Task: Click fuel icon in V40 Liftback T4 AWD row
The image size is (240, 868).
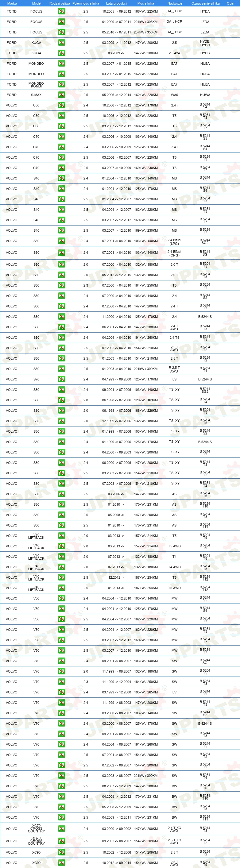Action: [61, 567]
